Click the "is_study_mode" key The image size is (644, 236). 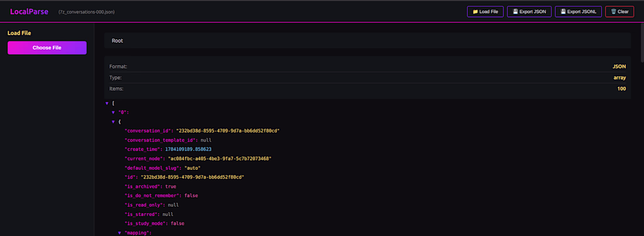coord(146,224)
